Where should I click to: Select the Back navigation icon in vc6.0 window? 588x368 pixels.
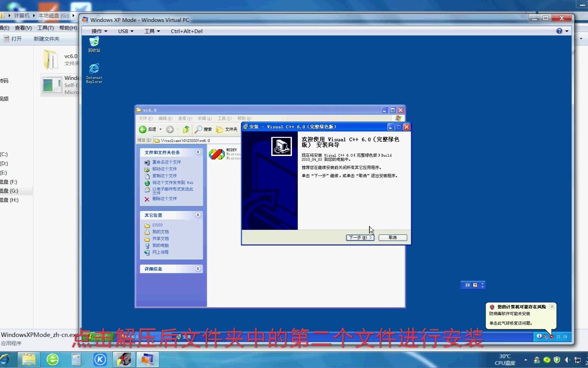pos(143,129)
